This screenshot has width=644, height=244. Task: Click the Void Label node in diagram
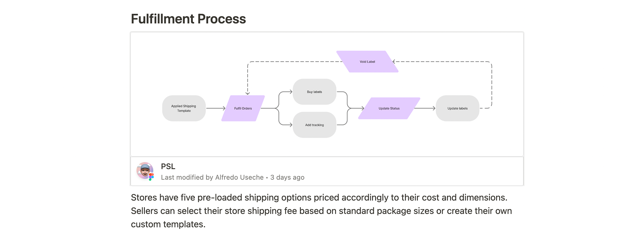(367, 62)
